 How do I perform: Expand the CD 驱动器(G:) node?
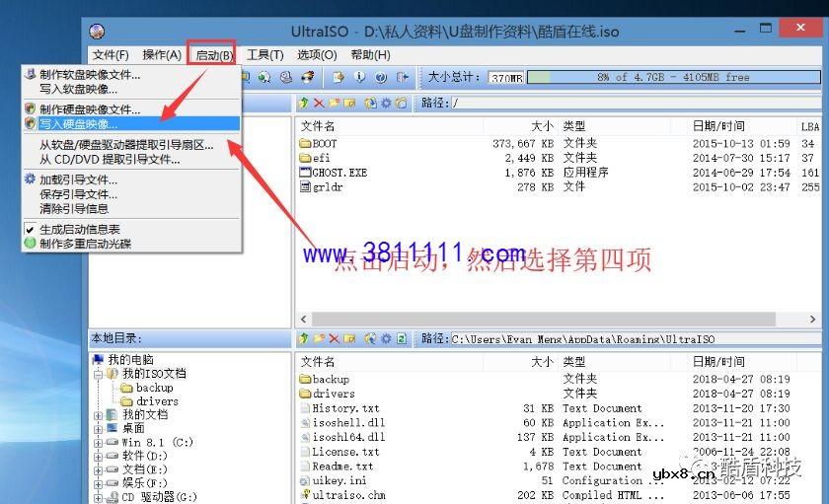[x=98, y=498]
